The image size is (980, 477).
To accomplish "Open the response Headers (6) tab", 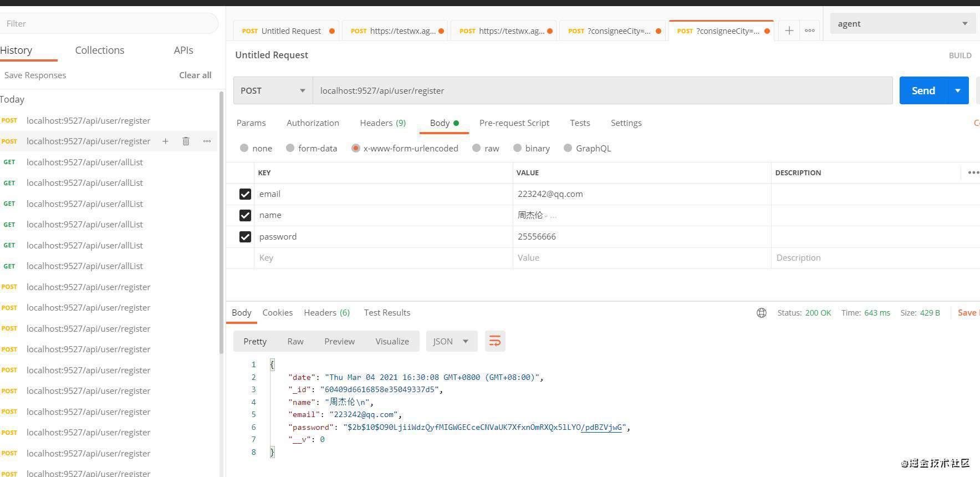I will (327, 313).
